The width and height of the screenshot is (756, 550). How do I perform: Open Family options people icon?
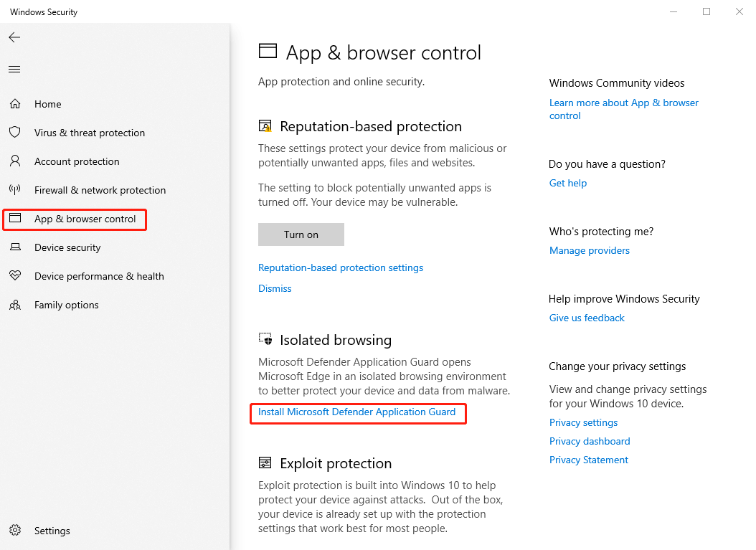pos(15,305)
